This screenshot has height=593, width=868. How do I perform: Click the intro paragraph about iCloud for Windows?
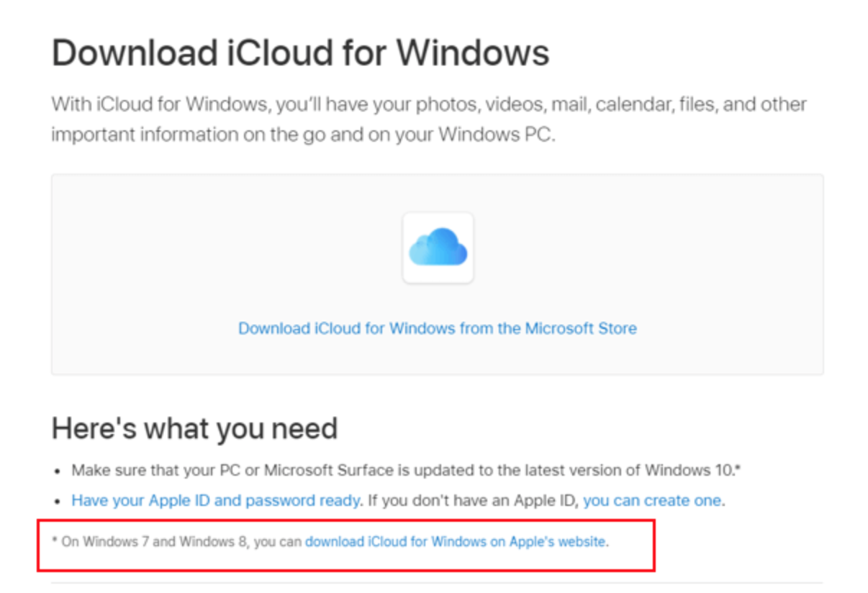(429, 119)
